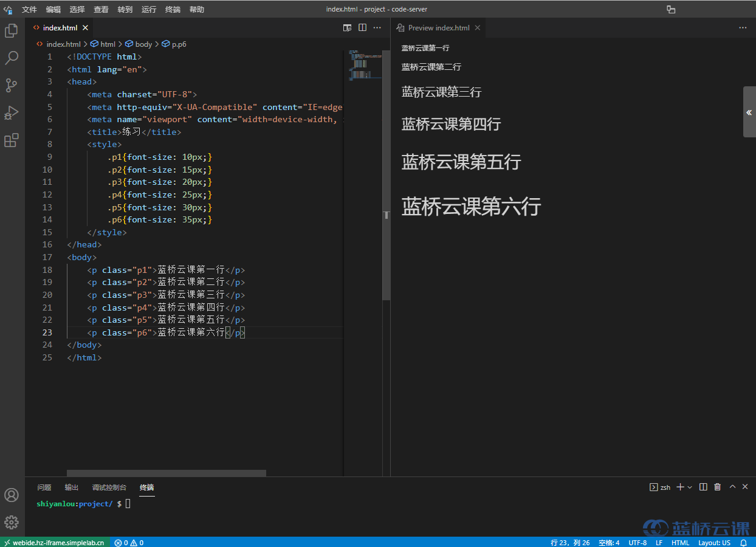Open the Explorer icon in activity bar
756x547 pixels.
tap(12, 31)
